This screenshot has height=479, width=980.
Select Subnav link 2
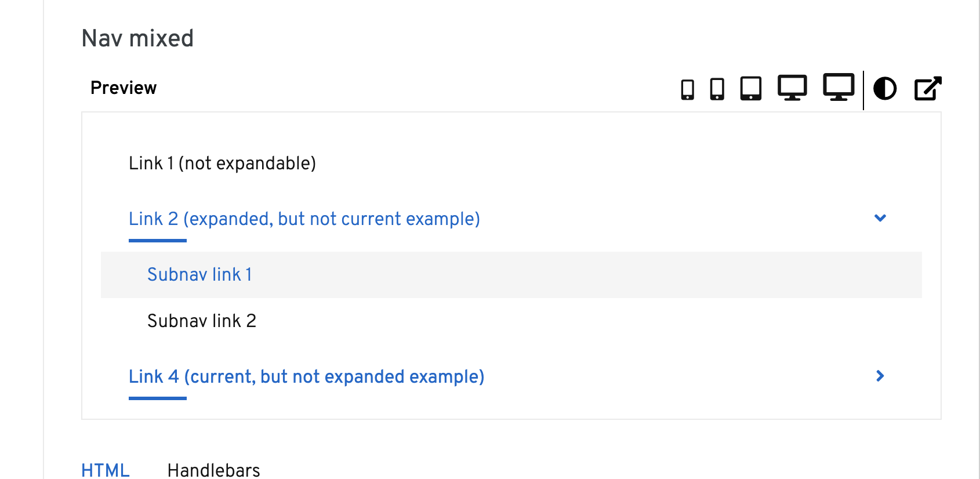(x=202, y=321)
